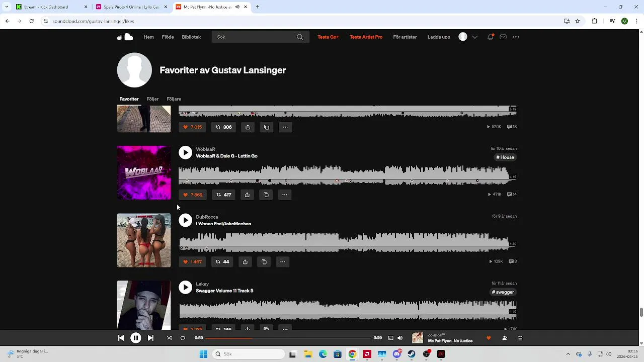Copy link for Lettin Go track
The height and width of the screenshot is (362, 644).
pyautogui.click(x=266, y=195)
